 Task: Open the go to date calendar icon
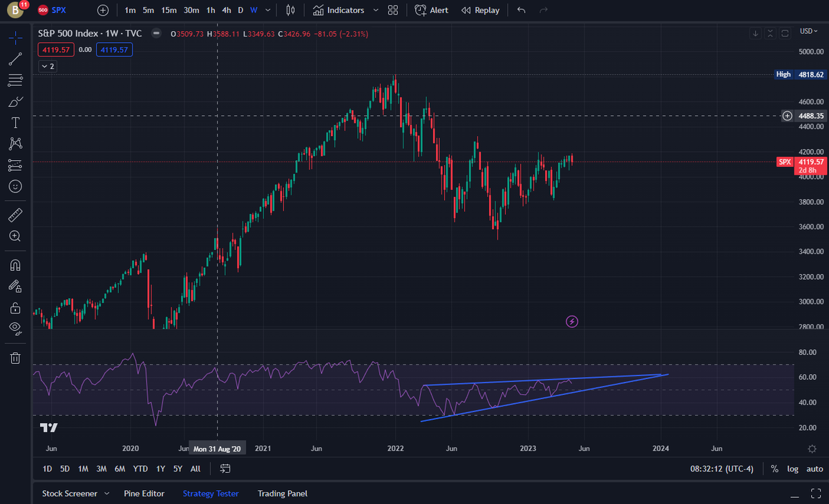click(225, 469)
